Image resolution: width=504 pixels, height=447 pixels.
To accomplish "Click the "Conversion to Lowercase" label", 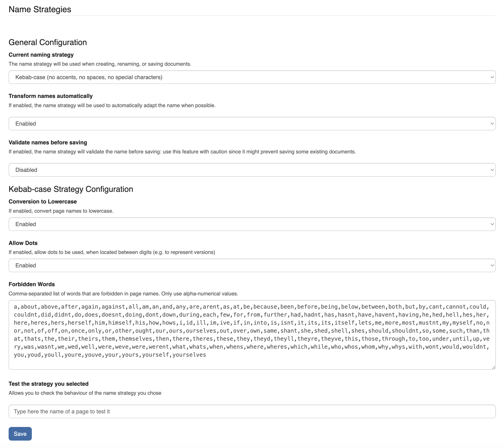I will [x=43, y=201].
